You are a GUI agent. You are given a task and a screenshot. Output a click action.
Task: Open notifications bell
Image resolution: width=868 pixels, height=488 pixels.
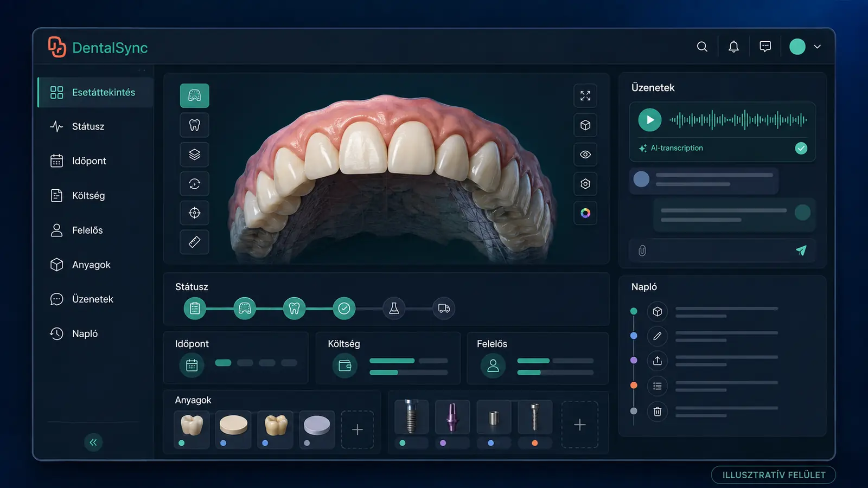coord(733,47)
